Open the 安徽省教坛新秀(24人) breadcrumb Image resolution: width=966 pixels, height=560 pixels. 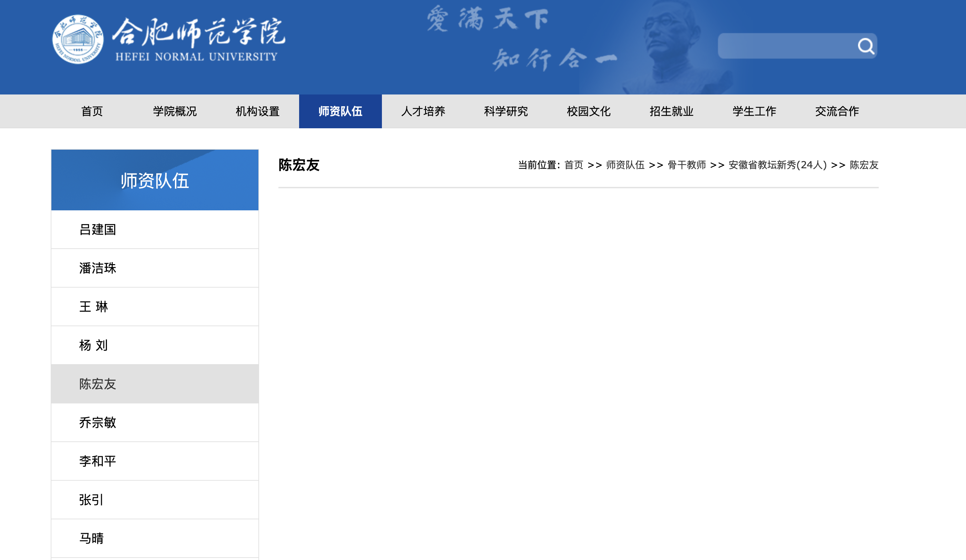pyautogui.click(x=777, y=165)
